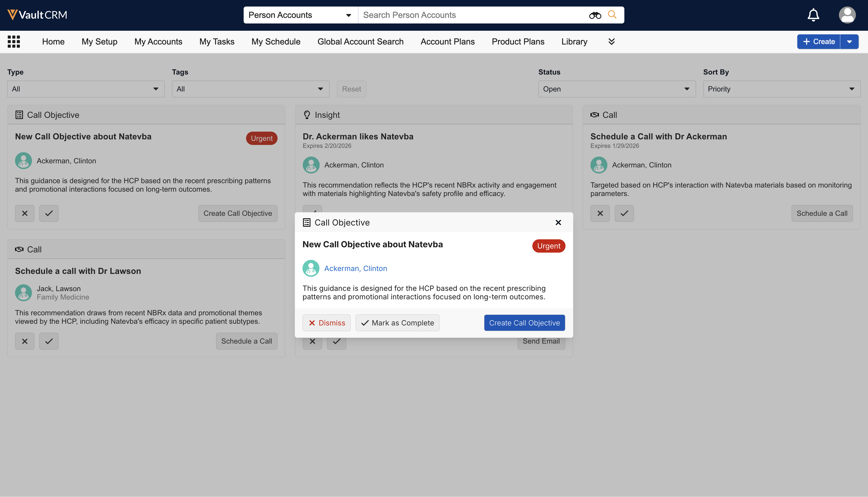Click Ackerman avatar icon in popup
This screenshot has width=868, height=497.
click(x=311, y=268)
